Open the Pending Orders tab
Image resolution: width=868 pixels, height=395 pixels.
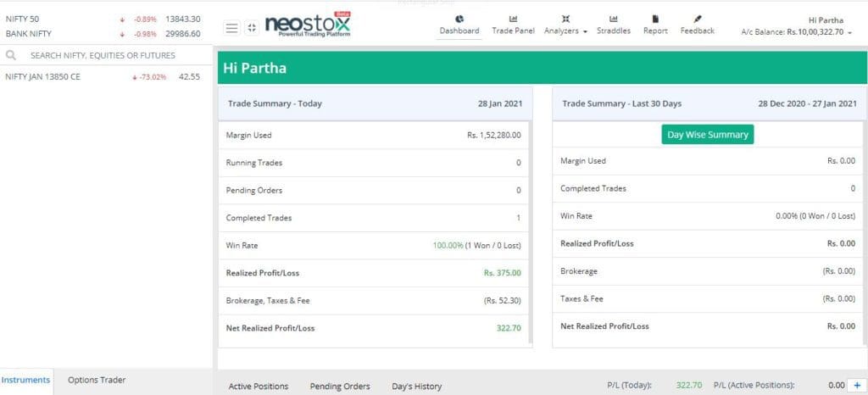click(x=340, y=387)
